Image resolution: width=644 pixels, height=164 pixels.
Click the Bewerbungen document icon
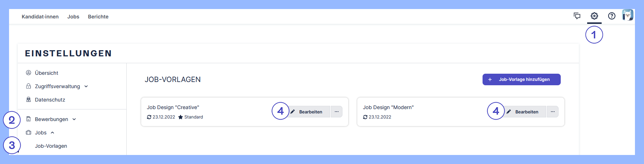click(x=29, y=119)
